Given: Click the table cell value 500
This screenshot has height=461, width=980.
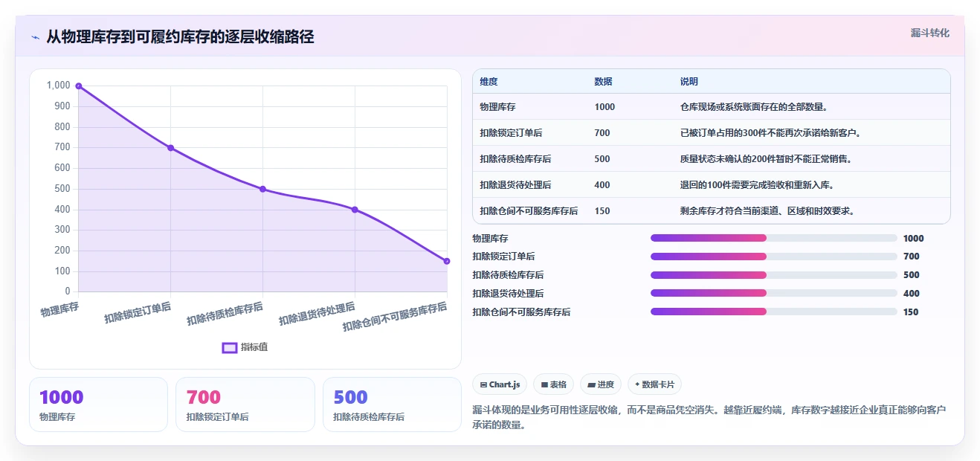Looking at the screenshot, I should (x=602, y=159).
